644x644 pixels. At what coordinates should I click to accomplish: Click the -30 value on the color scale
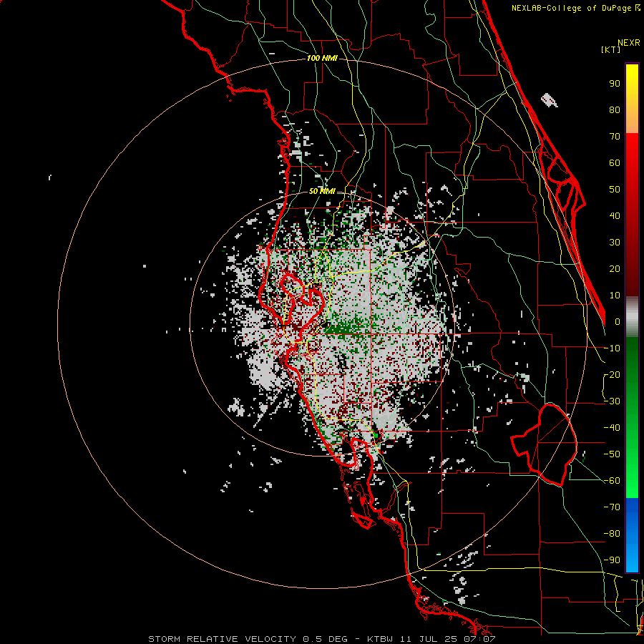(x=612, y=401)
